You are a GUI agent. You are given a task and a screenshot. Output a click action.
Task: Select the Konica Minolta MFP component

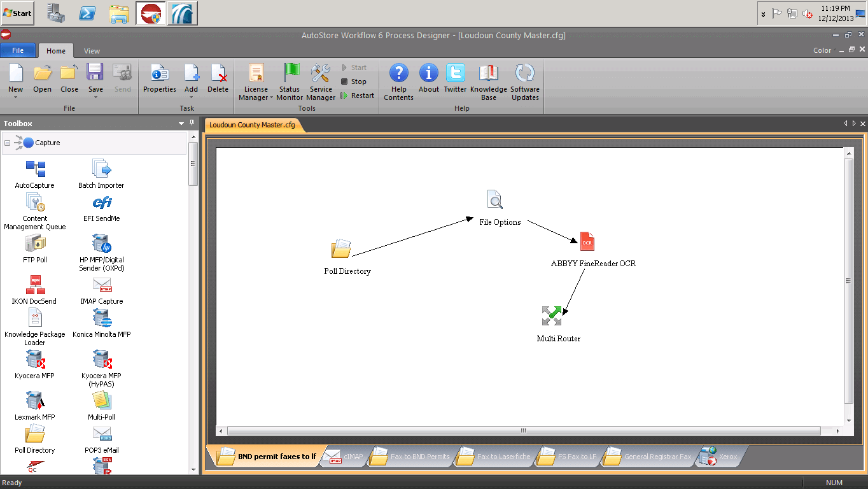click(101, 323)
